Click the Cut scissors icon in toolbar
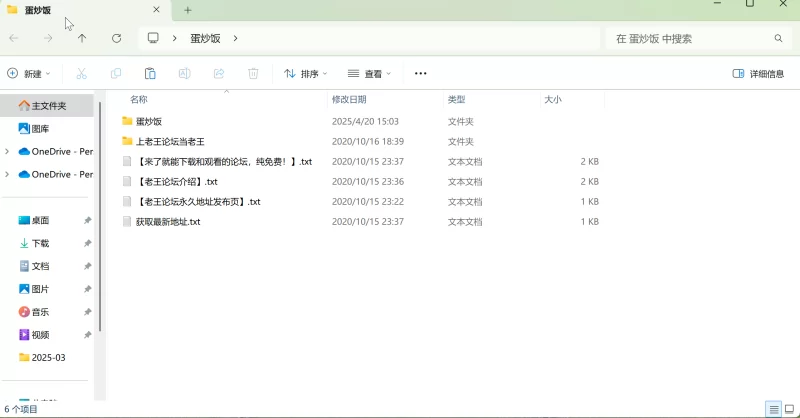This screenshot has height=418, width=800. click(82, 74)
